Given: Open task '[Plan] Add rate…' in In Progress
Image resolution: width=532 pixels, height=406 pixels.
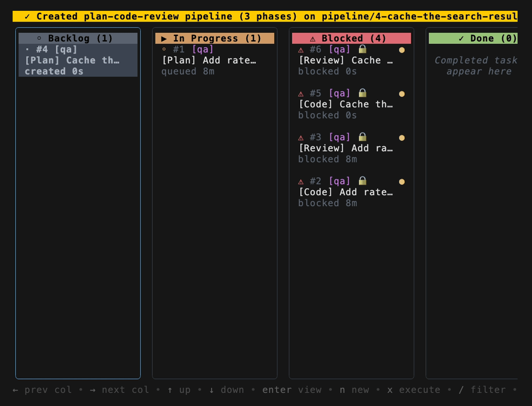Looking at the screenshot, I should (x=215, y=60).
